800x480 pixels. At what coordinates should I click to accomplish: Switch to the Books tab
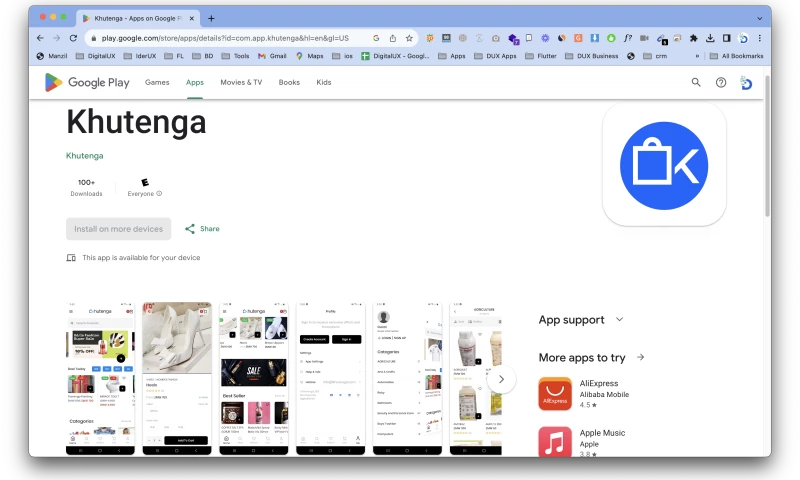289,82
